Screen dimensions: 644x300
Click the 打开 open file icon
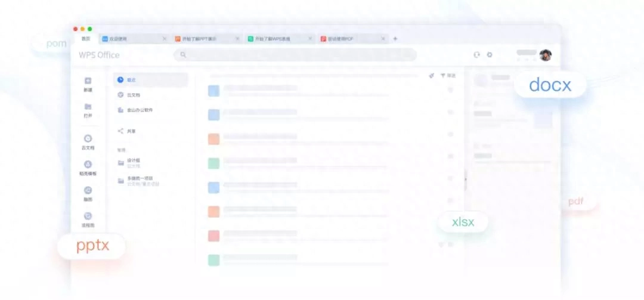(88, 106)
